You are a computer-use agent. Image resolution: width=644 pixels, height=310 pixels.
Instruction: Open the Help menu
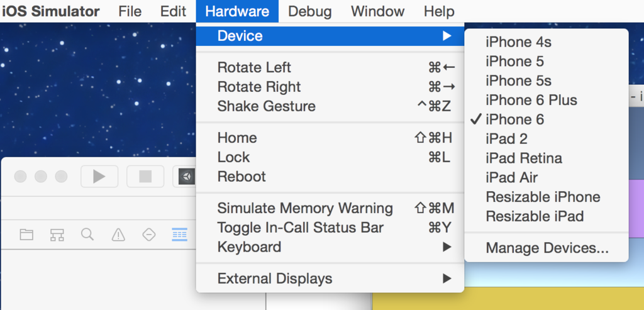coord(439,11)
